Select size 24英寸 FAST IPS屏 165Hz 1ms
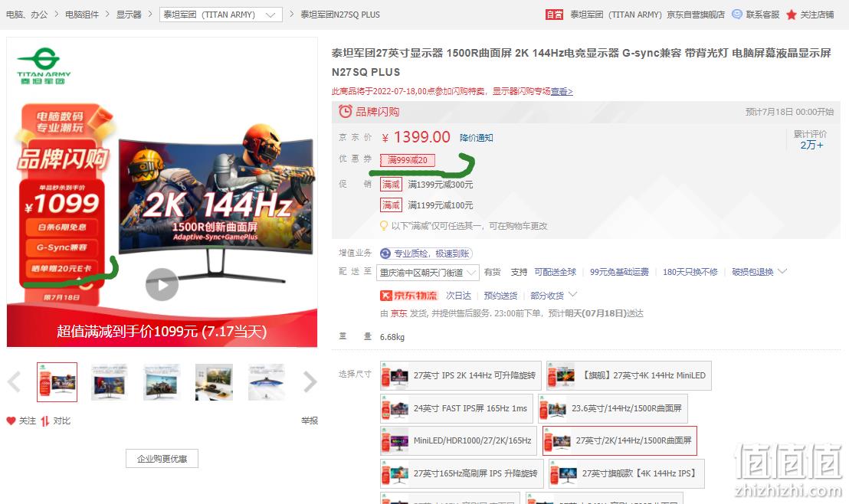The image size is (849, 504). pyautogui.click(x=457, y=409)
